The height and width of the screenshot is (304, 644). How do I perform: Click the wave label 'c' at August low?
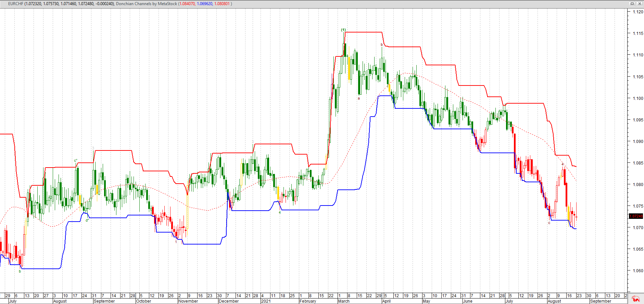click(x=549, y=223)
